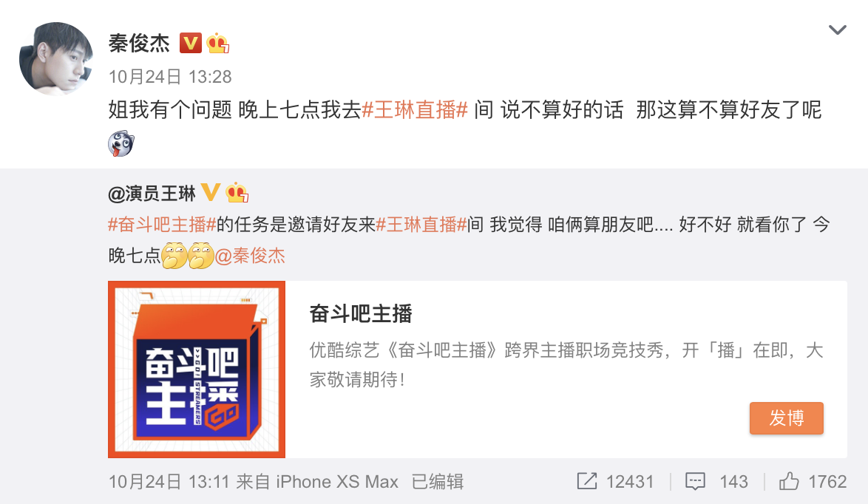Click the husky dog emoji in the post
This screenshot has height=504, width=868.
tap(121, 144)
